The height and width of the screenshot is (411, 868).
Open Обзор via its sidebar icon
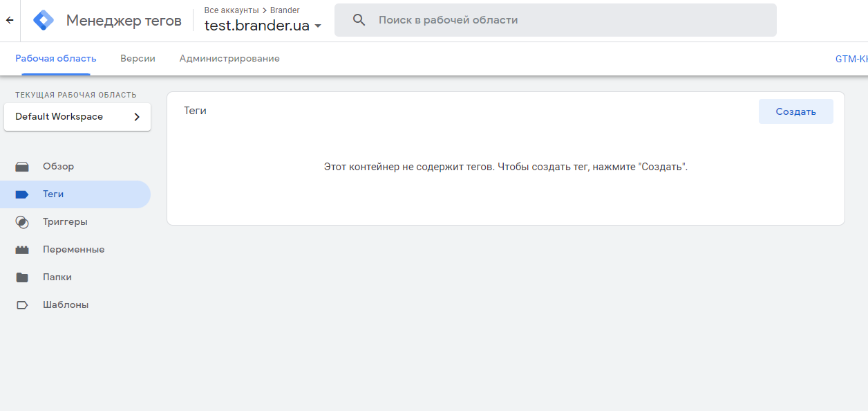(22, 167)
